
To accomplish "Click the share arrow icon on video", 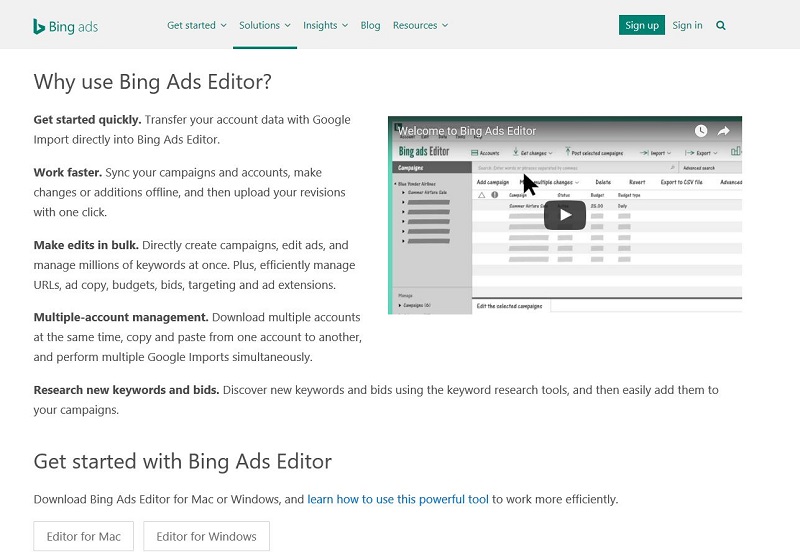I will coord(723,131).
